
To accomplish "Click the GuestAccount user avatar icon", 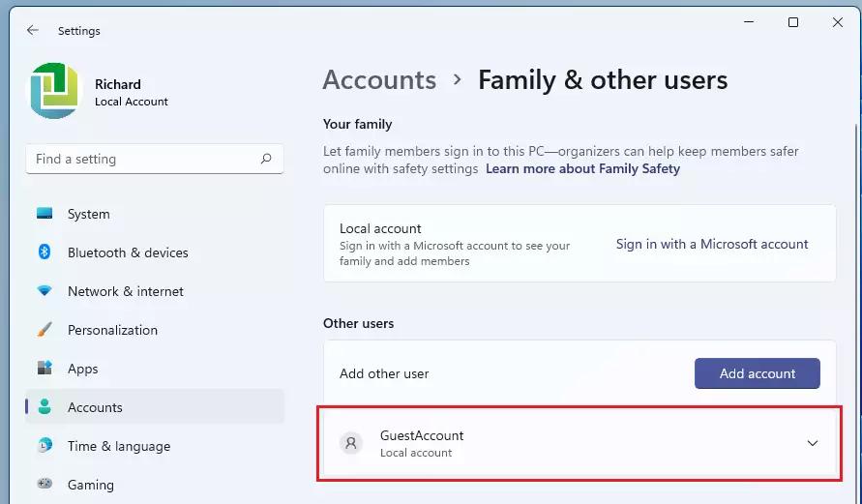I will point(351,443).
